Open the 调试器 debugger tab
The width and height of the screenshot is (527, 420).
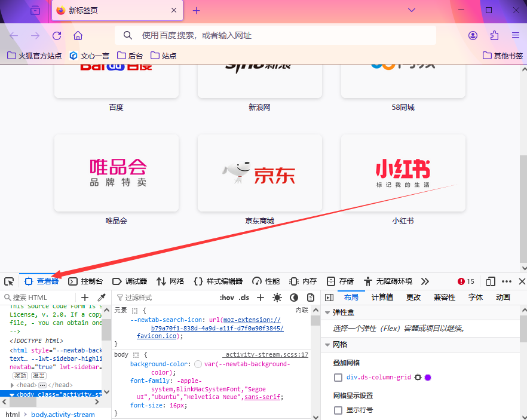(x=130, y=281)
